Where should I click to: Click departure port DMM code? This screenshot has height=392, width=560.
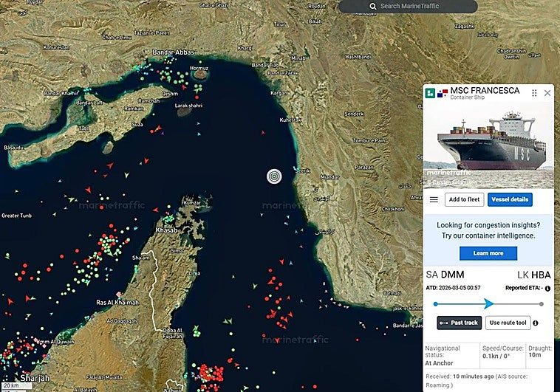[452, 275]
